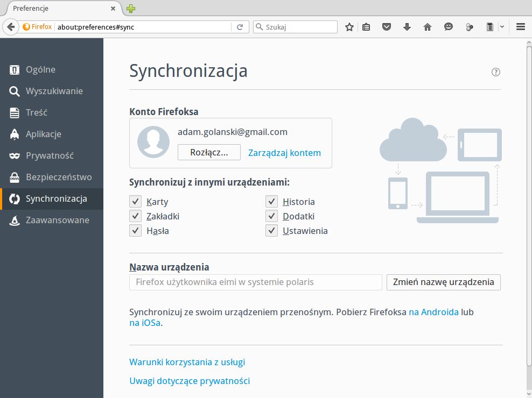
Task: Open Warunki korzystania z usługi link
Action: (187, 362)
